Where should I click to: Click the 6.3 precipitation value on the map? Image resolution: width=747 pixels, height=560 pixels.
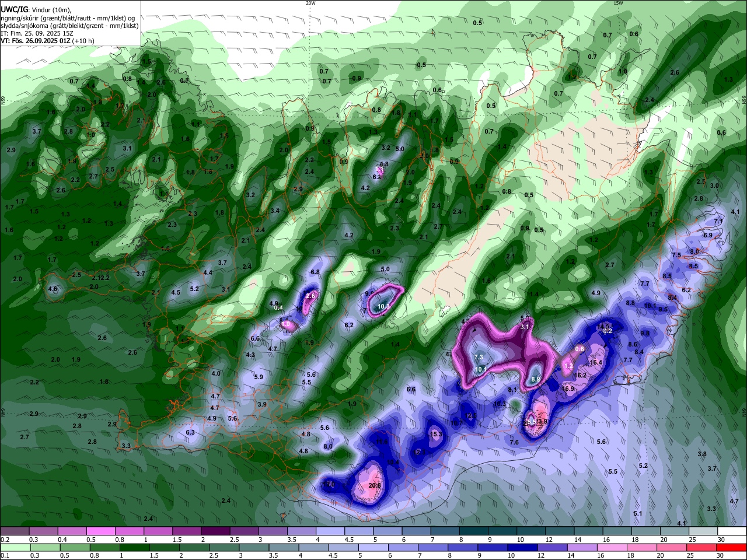190,432
